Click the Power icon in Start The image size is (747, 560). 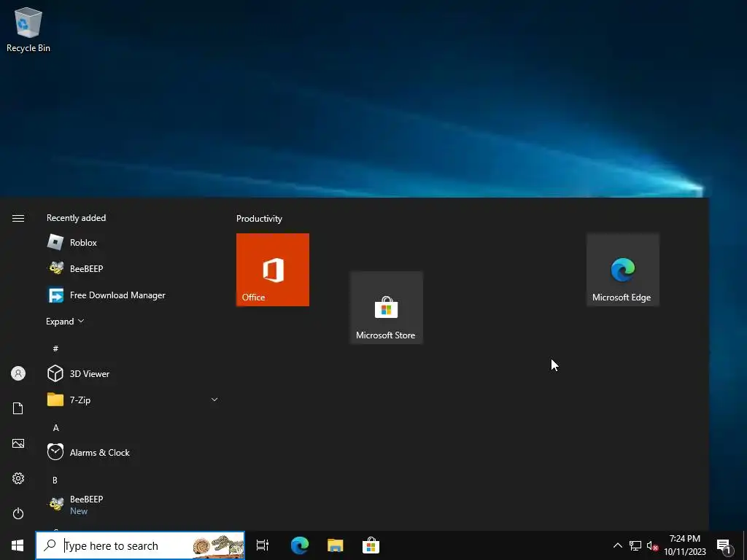click(x=18, y=513)
